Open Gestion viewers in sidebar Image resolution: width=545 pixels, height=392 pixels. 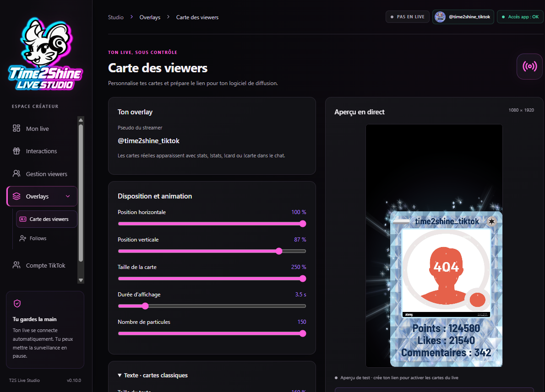coord(42,174)
